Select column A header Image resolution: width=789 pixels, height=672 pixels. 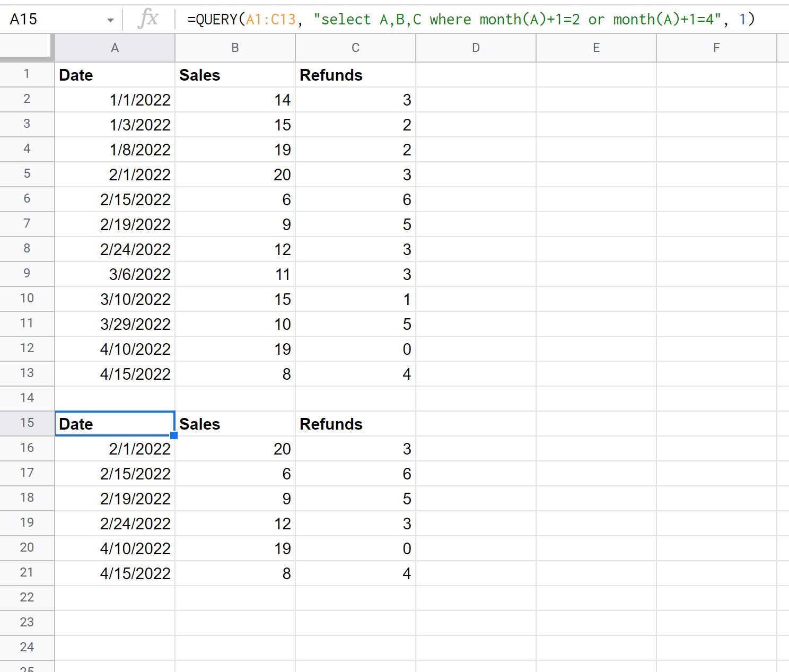point(115,48)
